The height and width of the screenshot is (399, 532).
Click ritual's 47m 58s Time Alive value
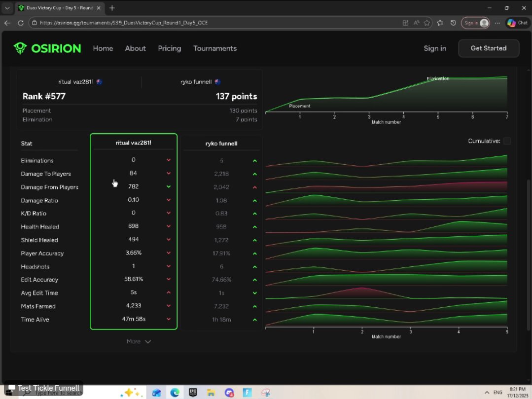coord(134,319)
